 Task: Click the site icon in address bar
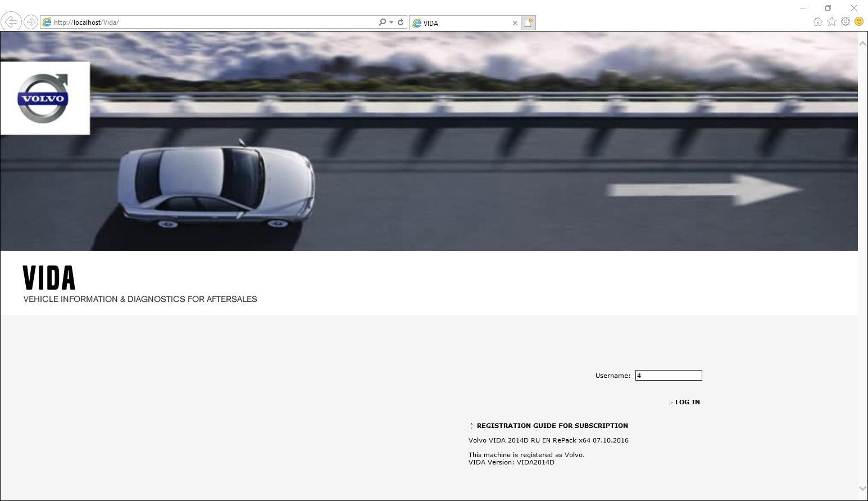47,22
